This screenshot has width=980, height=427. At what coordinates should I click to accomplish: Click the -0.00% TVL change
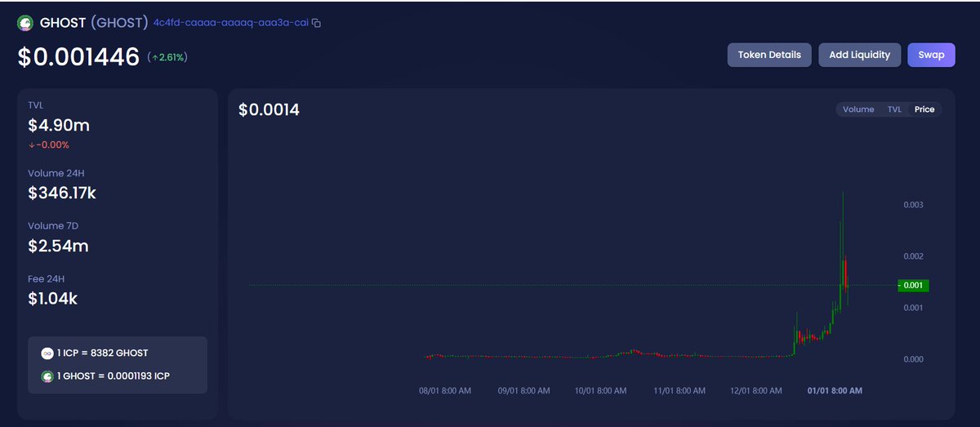tap(48, 145)
